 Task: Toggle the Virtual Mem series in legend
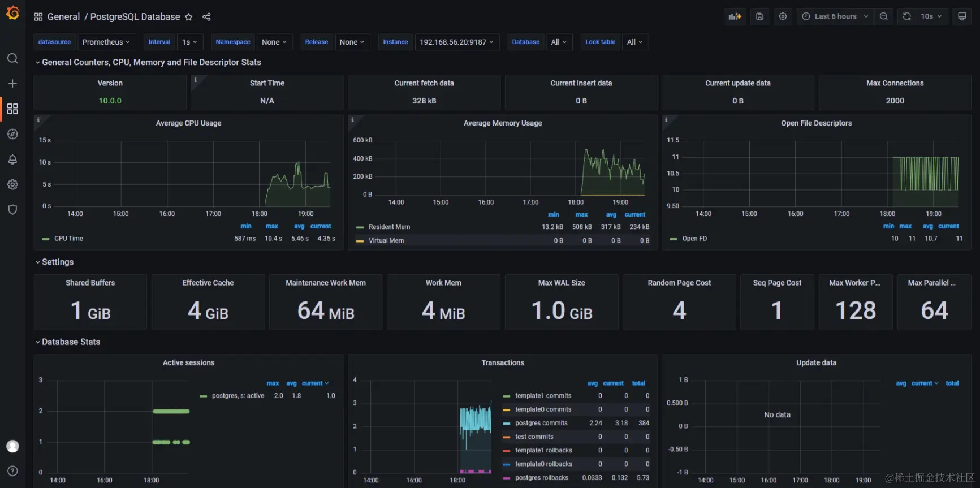[386, 240]
